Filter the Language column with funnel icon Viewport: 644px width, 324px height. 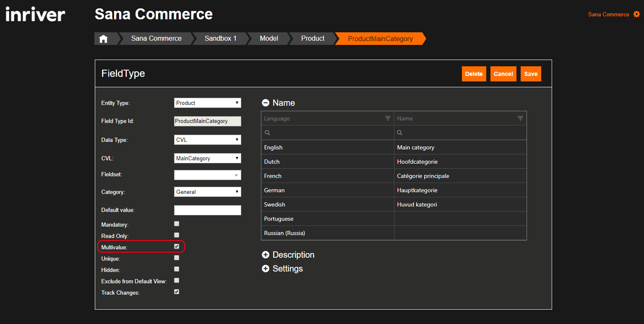[x=388, y=118]
